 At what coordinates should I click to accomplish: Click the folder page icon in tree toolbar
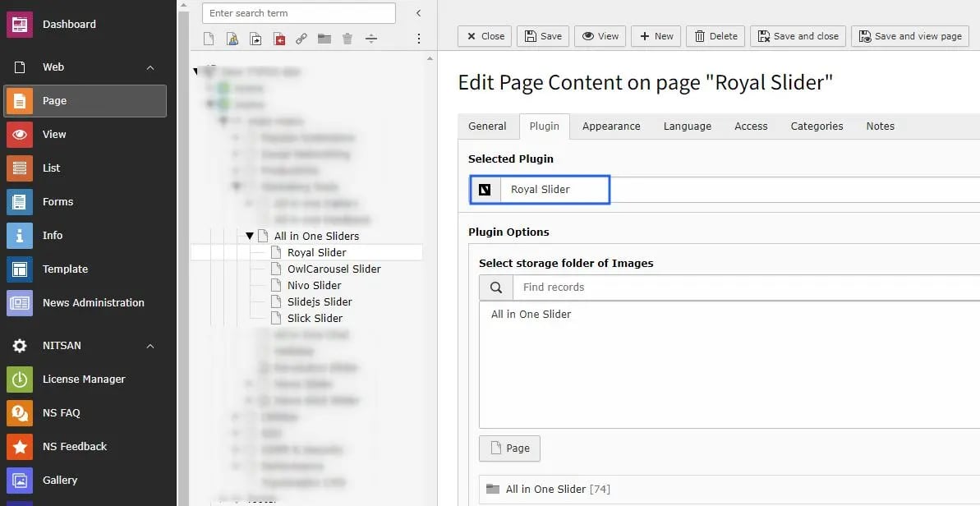point(324,39)
